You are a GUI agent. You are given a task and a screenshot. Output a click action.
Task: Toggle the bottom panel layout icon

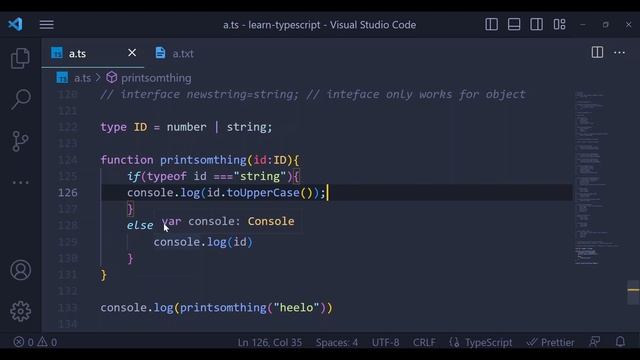pyautogui.click(x=514, y=24)
